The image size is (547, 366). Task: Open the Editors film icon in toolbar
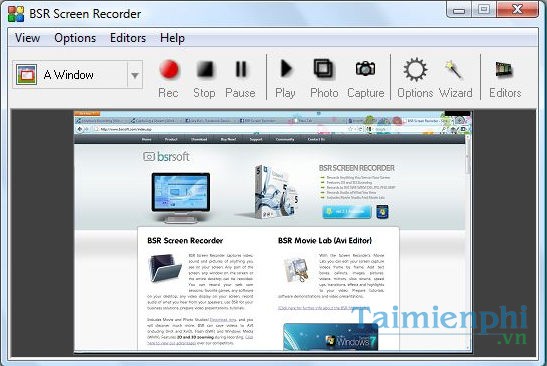point(505,79)
